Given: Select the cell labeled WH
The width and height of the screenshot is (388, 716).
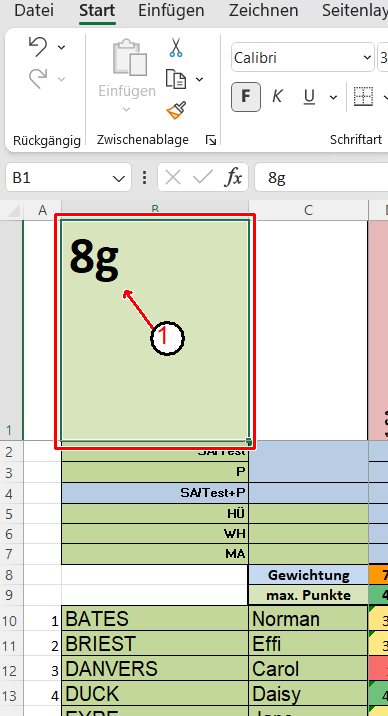Looking at the screenshot, I should tap(155, 533).
